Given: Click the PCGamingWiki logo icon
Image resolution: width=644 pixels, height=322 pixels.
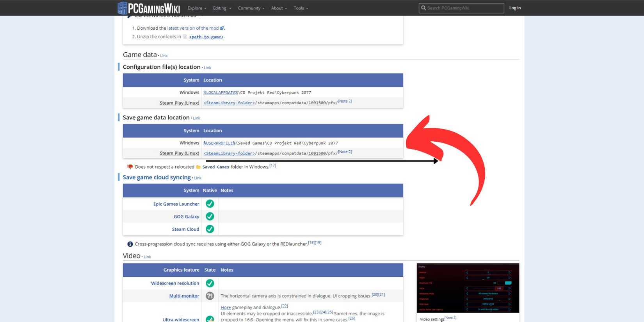Looking at the screenshot, I should (123, 8).
